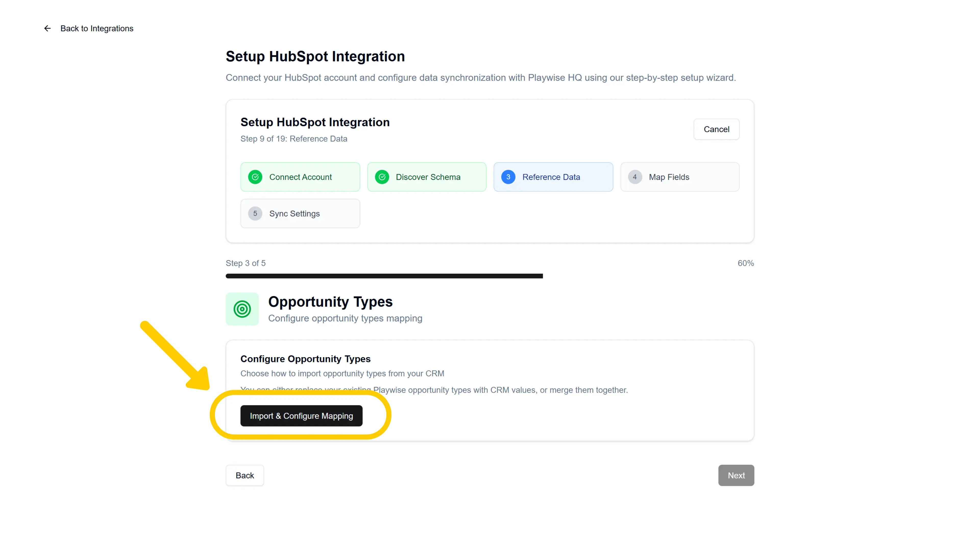The height and width of the screenshot is (551, 980).
Task: Go to the Sync Settings step label
Action: (x=294, y=213)
